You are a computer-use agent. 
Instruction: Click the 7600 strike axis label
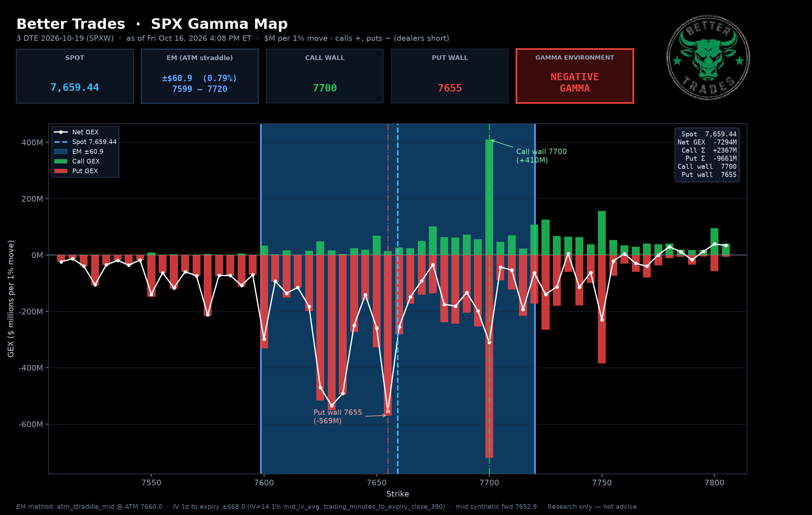tap(264, 482)
